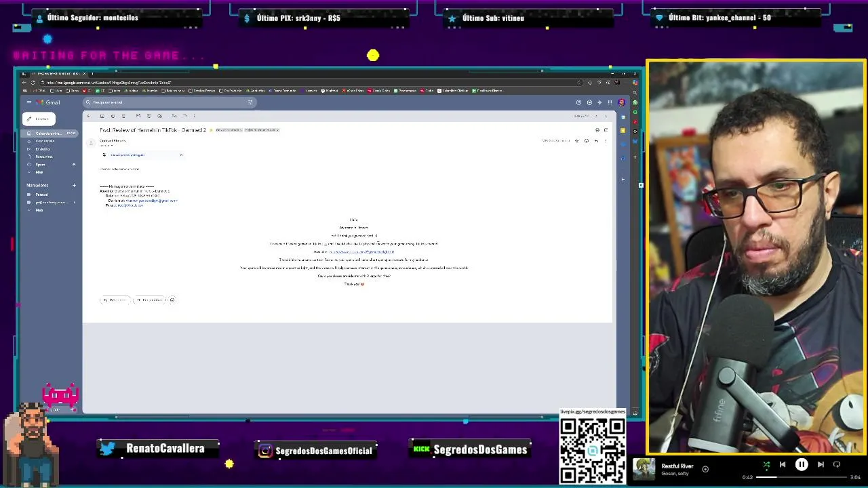Open Google account profile avatar
This screenshot has height=488, width=868.
click(x=621, y=102)
